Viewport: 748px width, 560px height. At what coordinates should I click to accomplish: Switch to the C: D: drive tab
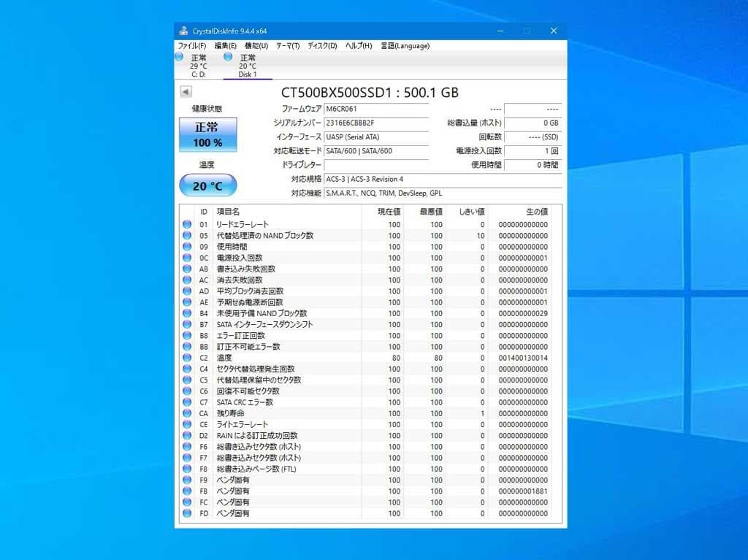[x=197, y=64]
